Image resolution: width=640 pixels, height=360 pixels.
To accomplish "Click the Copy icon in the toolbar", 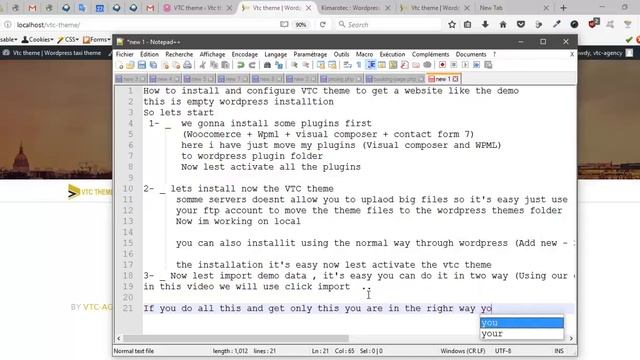I will [x=214, y=65].
